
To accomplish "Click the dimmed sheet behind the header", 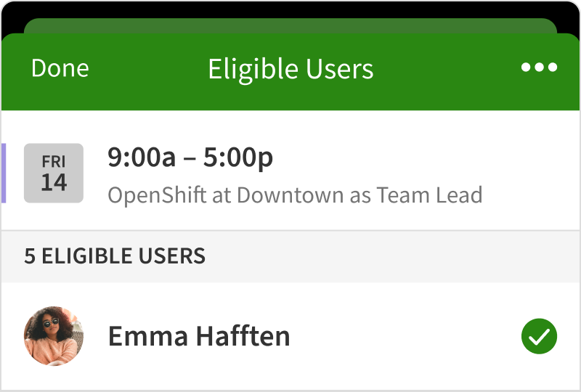I will [290, 25].
